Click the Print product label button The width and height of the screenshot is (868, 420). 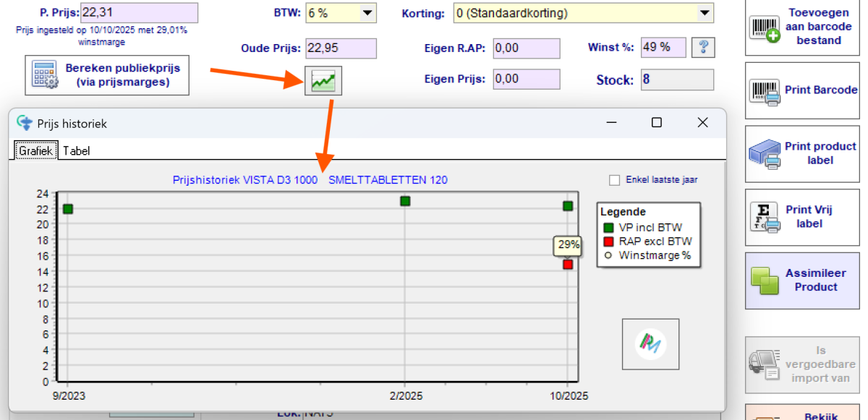click(802, 153)
